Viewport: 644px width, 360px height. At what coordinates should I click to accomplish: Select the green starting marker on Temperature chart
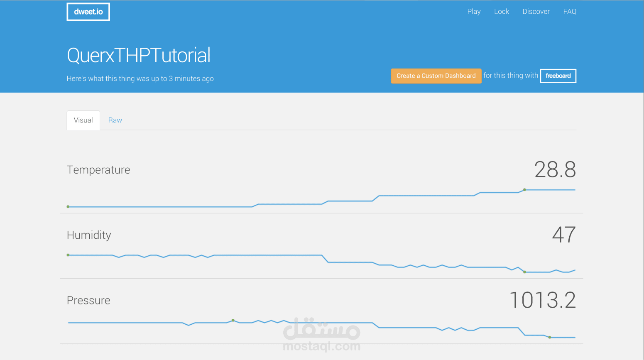[68, 206]
